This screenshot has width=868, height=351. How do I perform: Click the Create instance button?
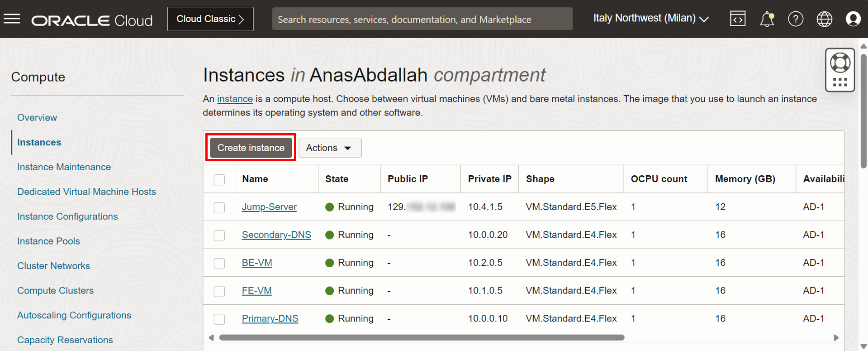pos(251,148)
